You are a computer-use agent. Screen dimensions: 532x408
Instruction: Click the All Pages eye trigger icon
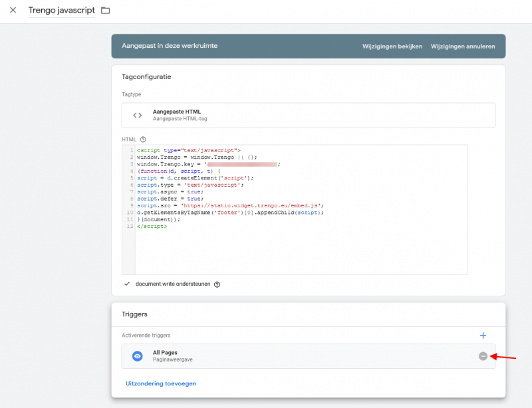pyautogui.click(x=138, y=356)
